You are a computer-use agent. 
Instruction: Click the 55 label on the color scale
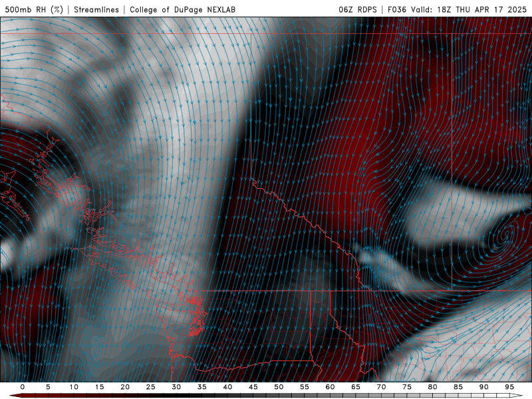pos(304,387)
